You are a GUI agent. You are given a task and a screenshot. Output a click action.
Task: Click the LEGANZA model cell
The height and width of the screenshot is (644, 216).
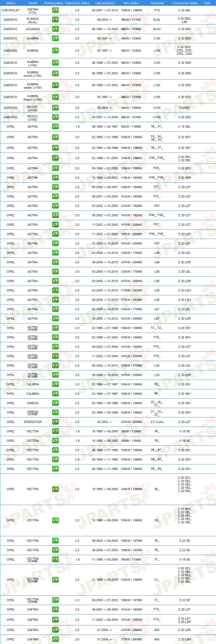coord(33,29)
